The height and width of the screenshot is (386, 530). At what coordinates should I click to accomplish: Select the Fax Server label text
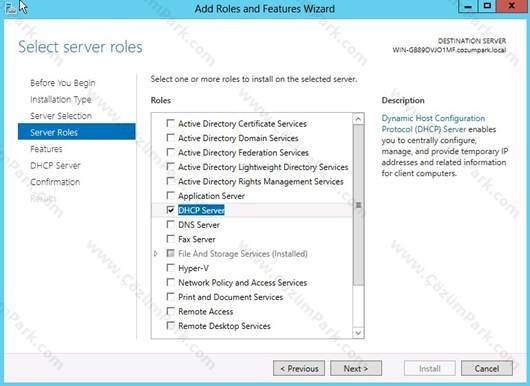click(197, 239)
